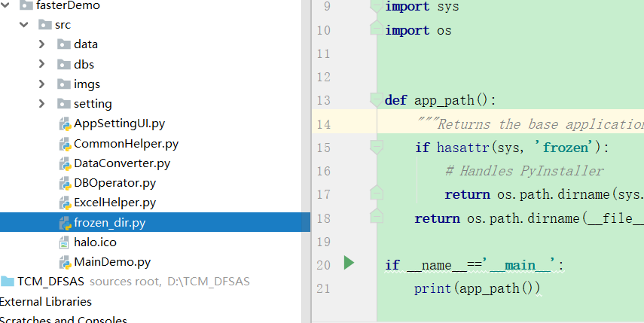
Task: Click 'import os' on line 10
Action: point(418,30)
